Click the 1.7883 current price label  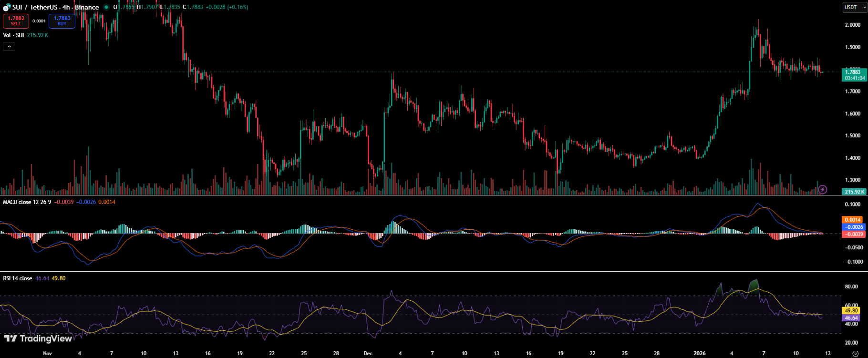pyautogui.click(x=855, y=75)
